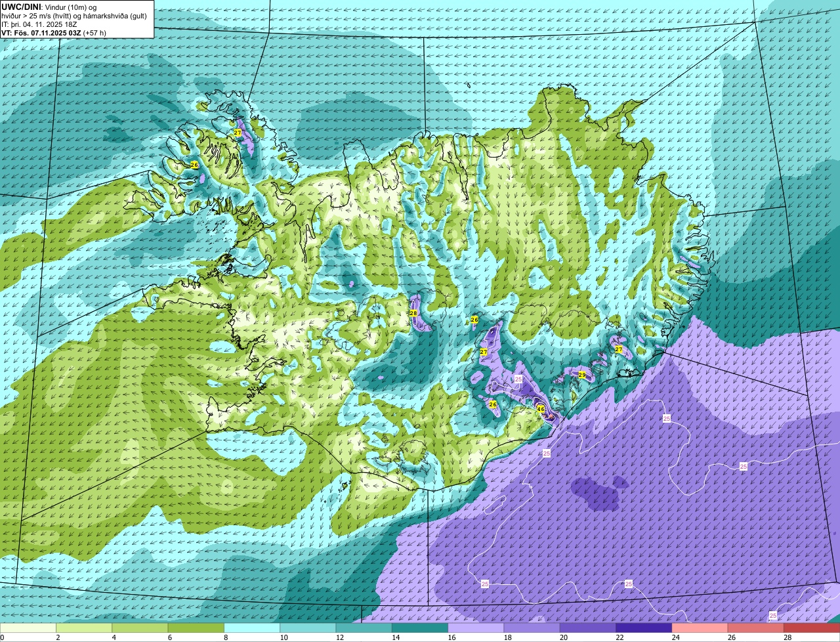Click the yellow 28 peak gust label
The width and height of the screenshot is (840, 642).
click(x=413, y=313)
